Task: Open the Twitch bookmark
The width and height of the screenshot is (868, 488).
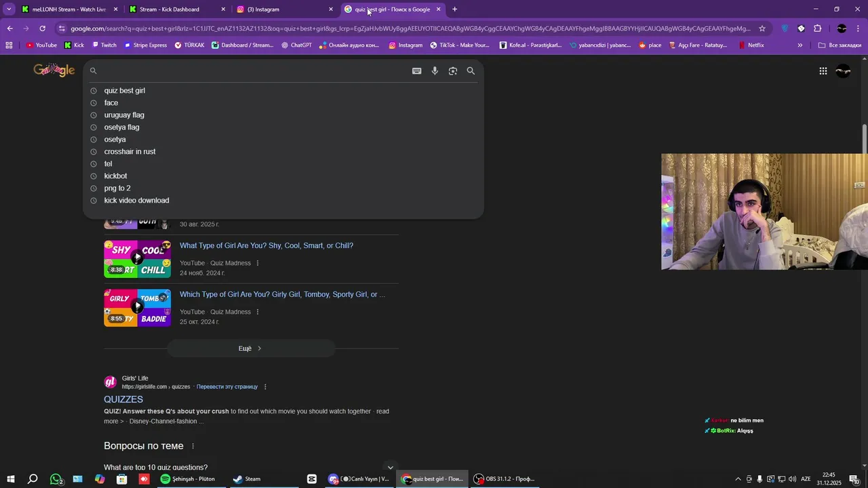Action: pos(104,45)
